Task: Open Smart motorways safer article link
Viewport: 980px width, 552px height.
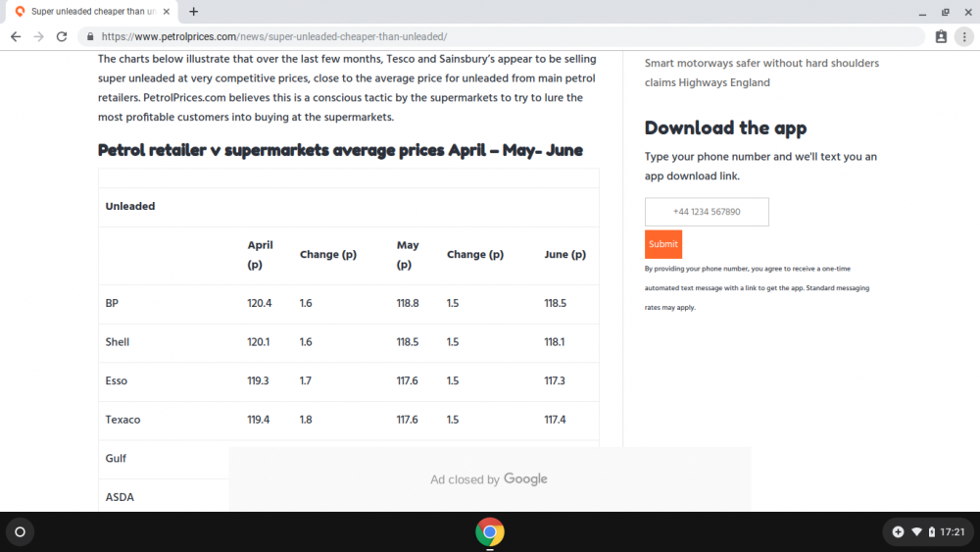Action: click(x=761, y=73)
